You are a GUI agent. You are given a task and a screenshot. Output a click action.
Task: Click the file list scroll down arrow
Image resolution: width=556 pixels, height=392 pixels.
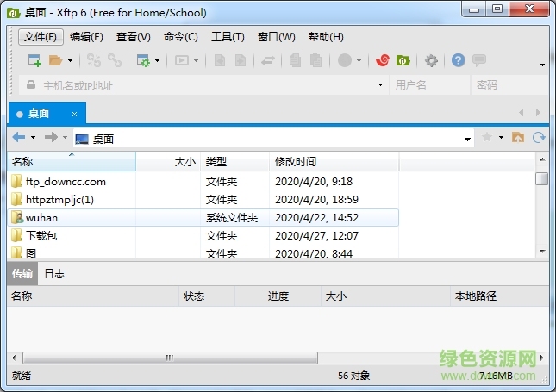click(x=542, y=252)
